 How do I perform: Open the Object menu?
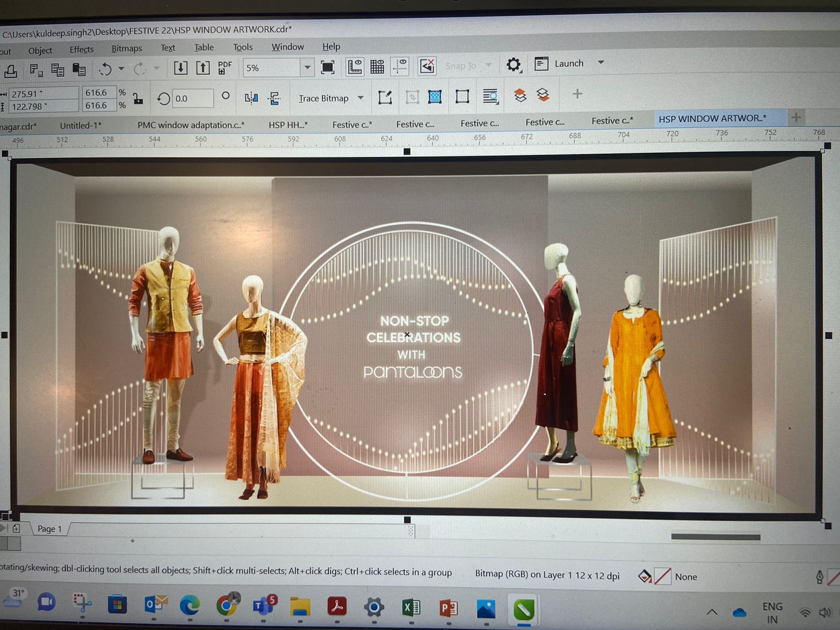pyautogui.click(x=40, y=50)
